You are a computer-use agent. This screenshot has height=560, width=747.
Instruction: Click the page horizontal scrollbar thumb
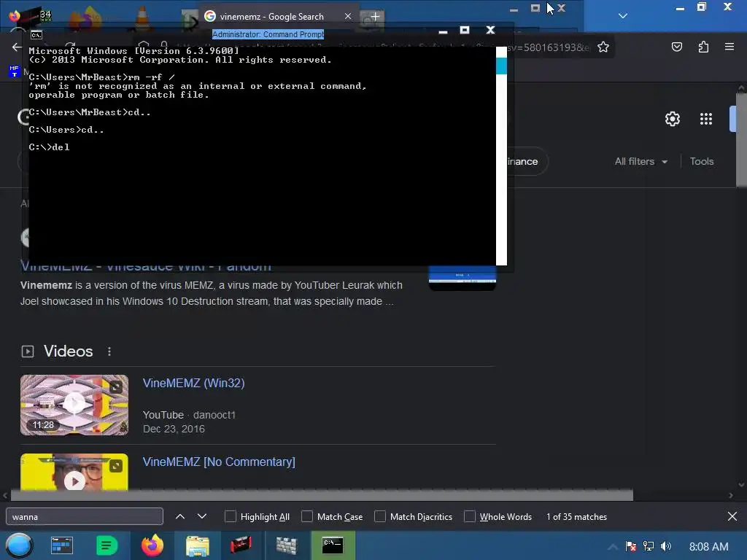click(x=322, y=495)
